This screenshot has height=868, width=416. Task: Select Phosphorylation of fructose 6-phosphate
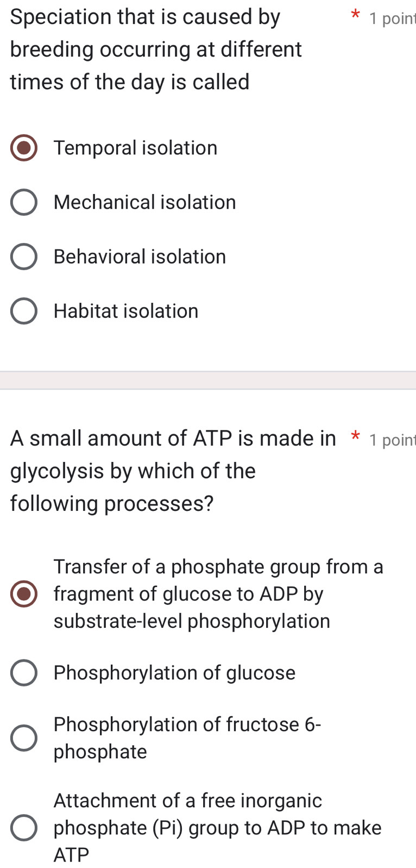(x=23, y=738)
